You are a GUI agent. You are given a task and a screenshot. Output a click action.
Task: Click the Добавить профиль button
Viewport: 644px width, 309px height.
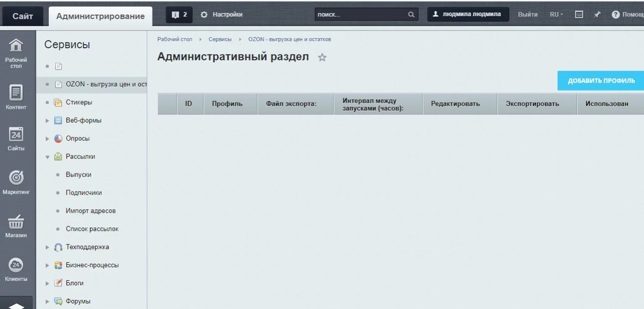coord(601,81)
